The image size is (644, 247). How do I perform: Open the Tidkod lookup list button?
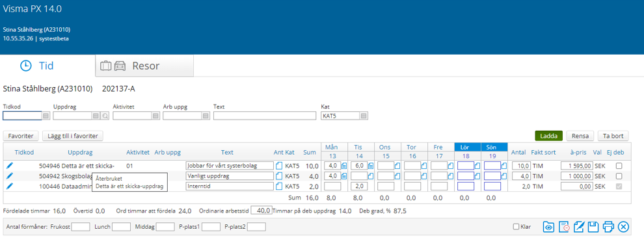[x=46, y=116]
